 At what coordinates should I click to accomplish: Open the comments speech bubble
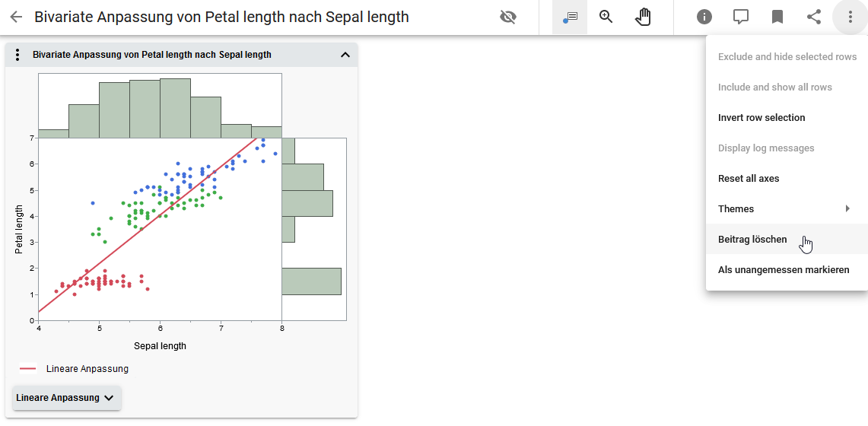click(x=741, y=17)
